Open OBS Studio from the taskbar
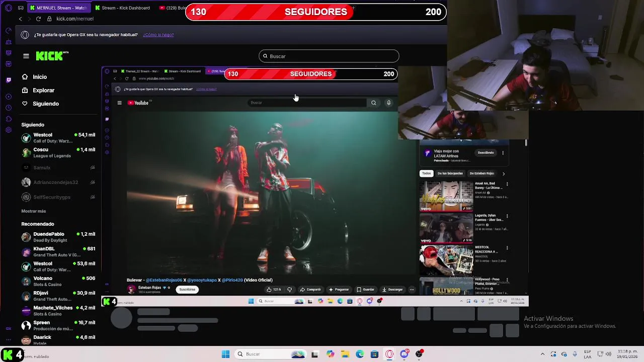Image resolution: width=644 pixels, height=362 pixels. tap(419, 354)
